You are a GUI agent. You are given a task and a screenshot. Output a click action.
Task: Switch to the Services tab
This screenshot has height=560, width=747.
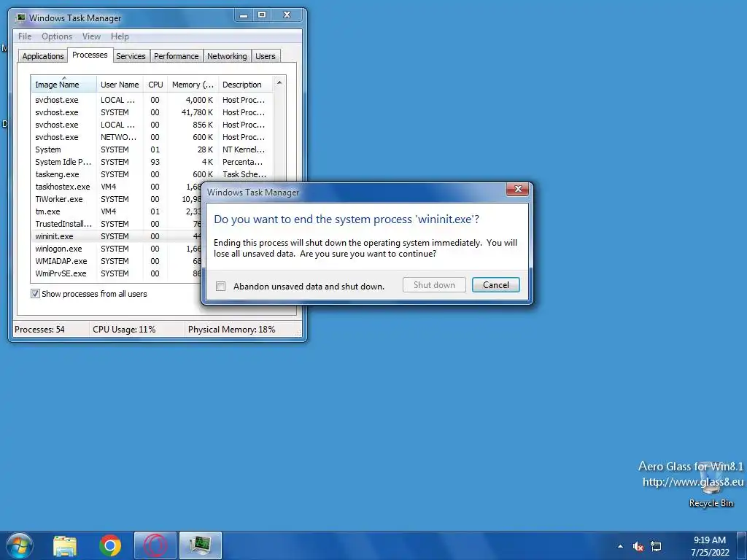coord(131,56)
